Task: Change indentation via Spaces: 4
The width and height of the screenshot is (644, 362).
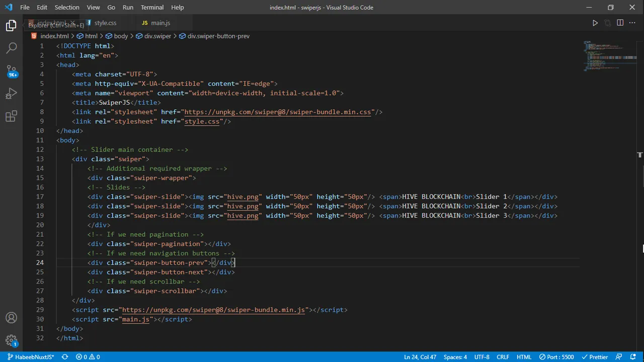Action: click(x=455, y=357)
